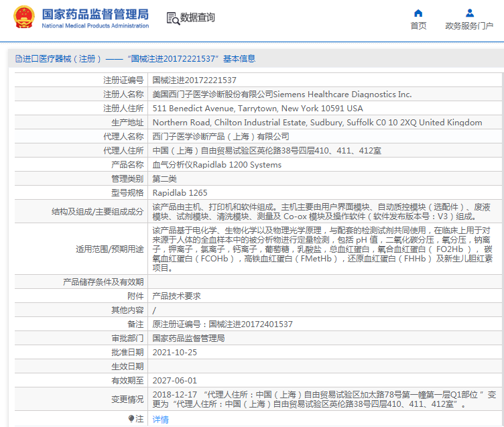Click the 备注 label
This screenshot has height=427, width=504.
click(x=135, y=324)
